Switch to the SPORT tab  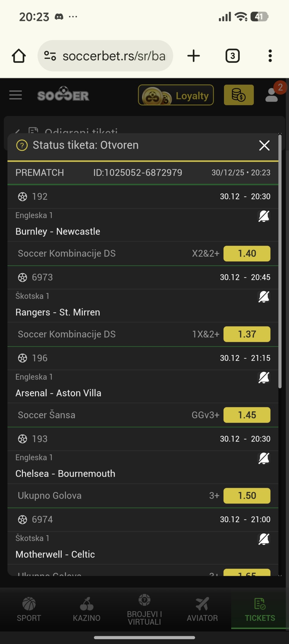29,609
